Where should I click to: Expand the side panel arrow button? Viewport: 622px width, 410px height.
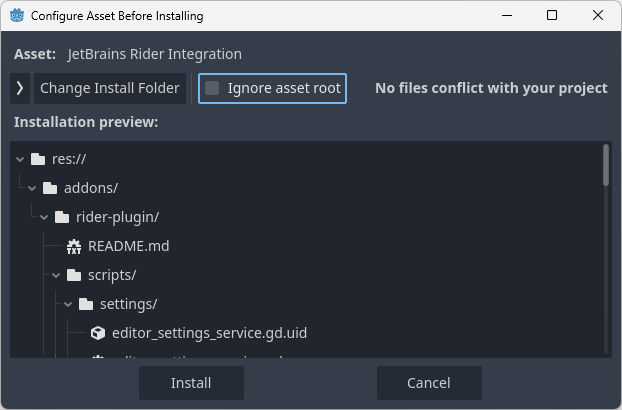pos(20,88)
